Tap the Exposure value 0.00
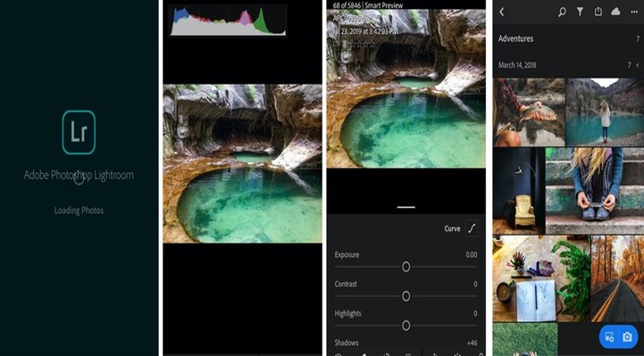 pos(472,254)
